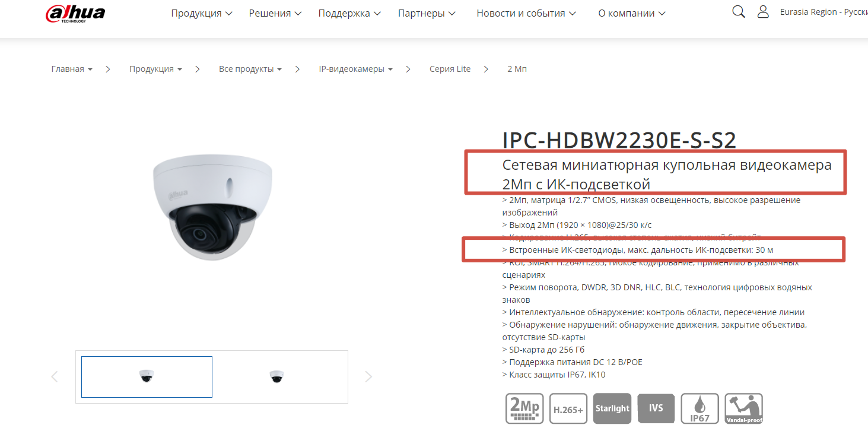
Task: Show next image with right carousel arrow
Action: point(368,376)
